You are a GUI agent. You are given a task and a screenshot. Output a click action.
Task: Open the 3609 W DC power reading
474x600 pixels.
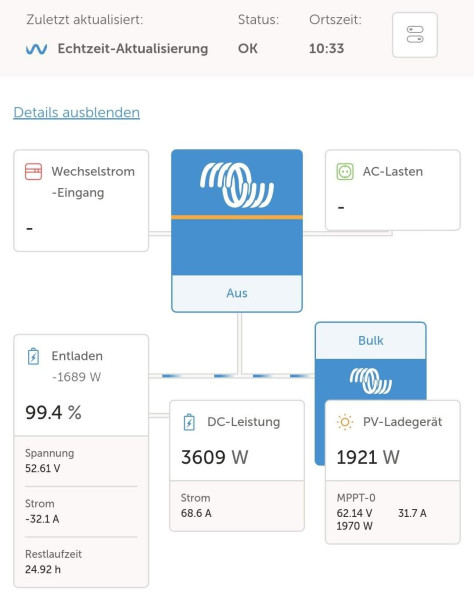point(215,457)
